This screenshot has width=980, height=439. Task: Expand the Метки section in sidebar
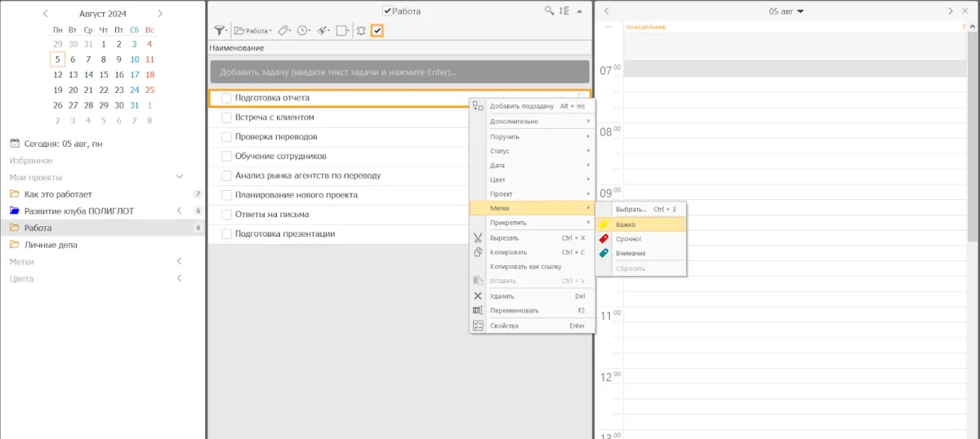click(x=180, y=261)
